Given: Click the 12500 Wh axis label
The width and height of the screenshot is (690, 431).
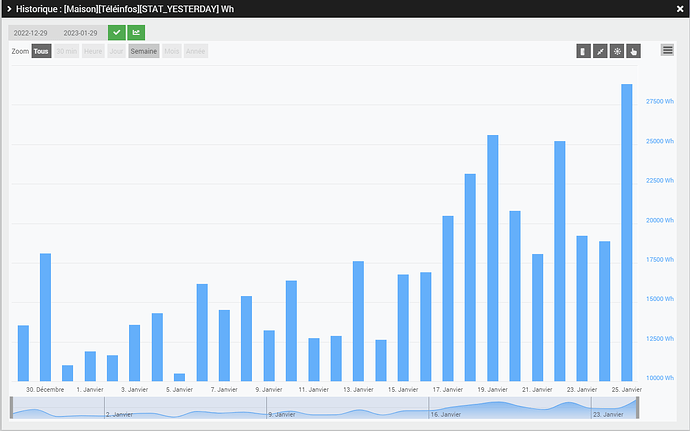Looking at the screenshot, I should click(660, 339).
